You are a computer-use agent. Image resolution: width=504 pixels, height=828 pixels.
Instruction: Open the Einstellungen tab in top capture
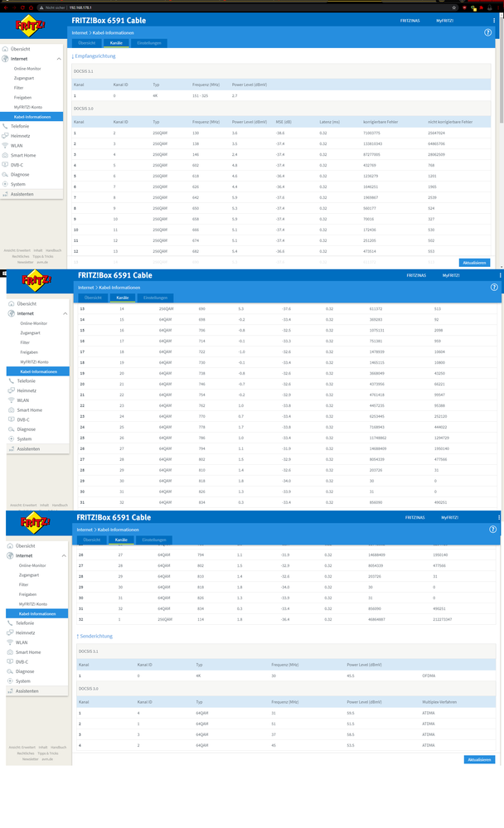(149, 43)
